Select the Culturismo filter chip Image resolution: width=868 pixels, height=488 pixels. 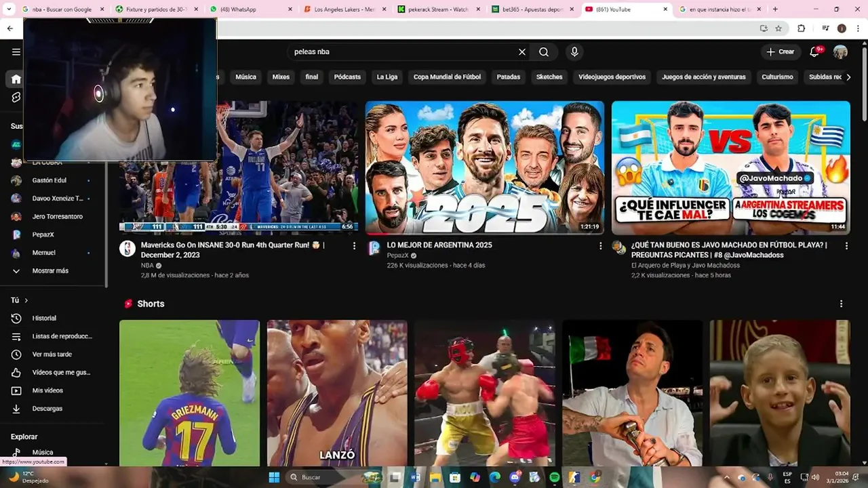tap(777, 77)
